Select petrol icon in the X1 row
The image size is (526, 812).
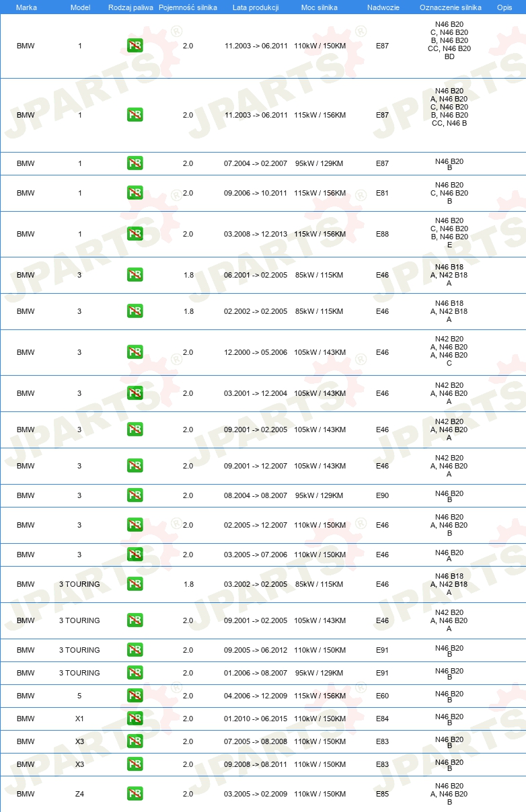[135, 719]
